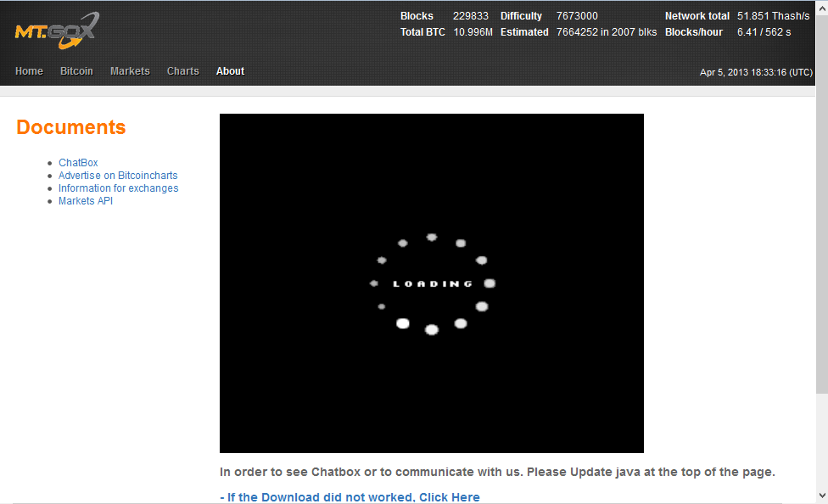Open "Information for exchanges"
Viewport: 828px width, 504px height.
pos(118,188)
